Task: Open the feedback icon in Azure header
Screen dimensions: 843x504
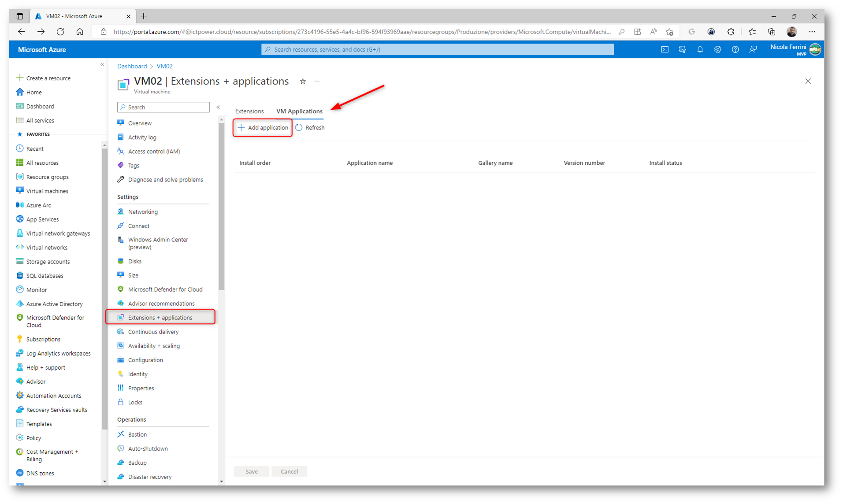Action: pos(753,49)
